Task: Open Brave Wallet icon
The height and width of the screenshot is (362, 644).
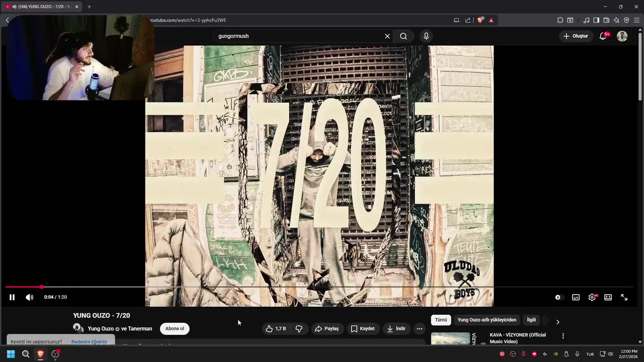Action: [606, 20]
